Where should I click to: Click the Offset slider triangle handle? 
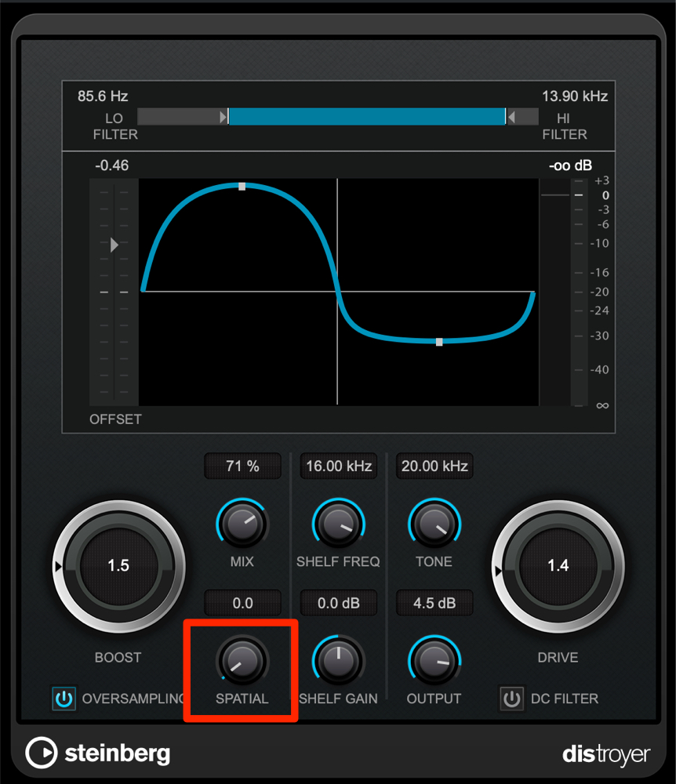[114, 245]
